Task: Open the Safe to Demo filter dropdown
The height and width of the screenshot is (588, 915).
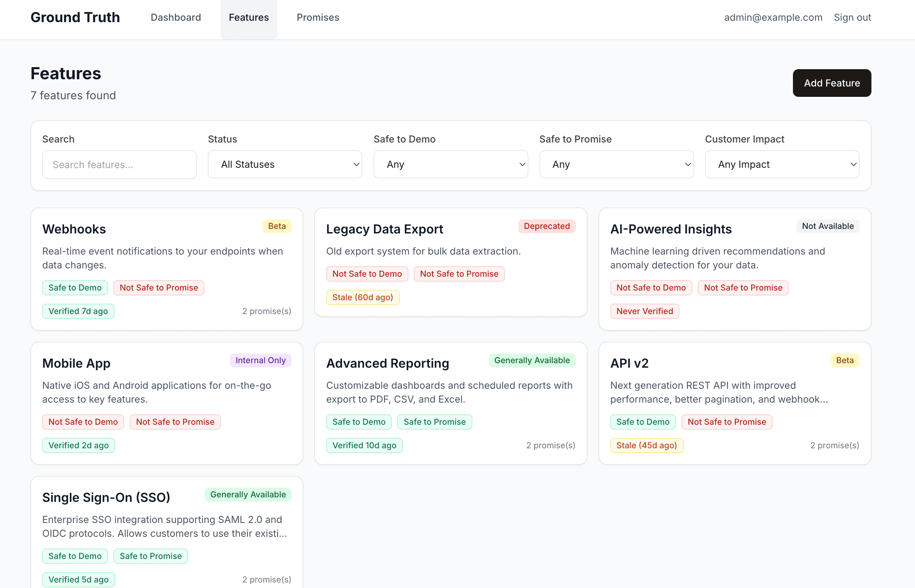Action: point(451,164)
